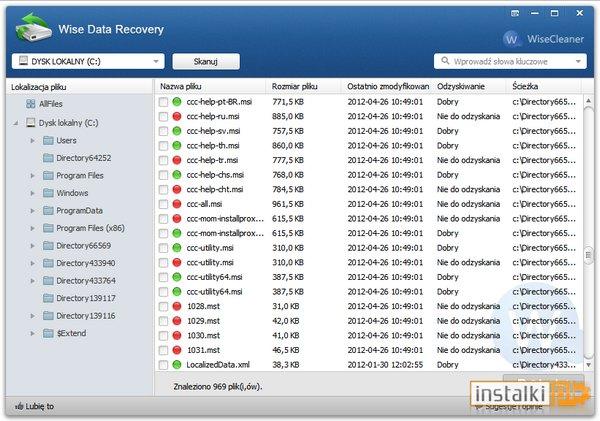Check the 1029.mst checkbox

tap(163, 321)
